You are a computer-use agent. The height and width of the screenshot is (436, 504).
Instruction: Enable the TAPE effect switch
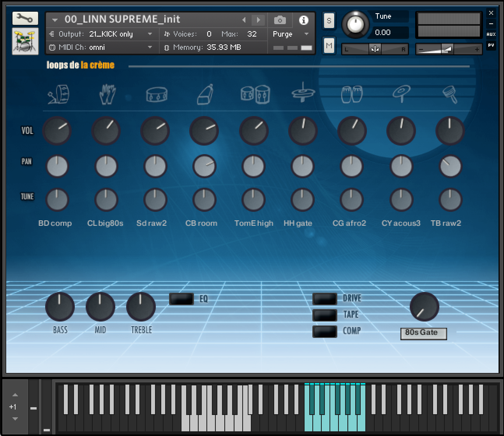tap(325, 315)
